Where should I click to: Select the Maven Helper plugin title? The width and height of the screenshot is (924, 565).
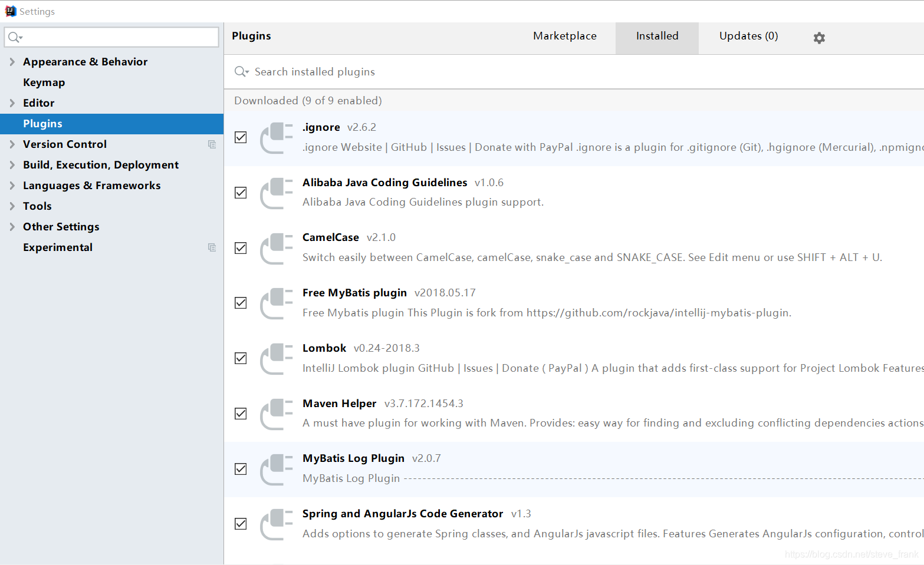(340, 404)
